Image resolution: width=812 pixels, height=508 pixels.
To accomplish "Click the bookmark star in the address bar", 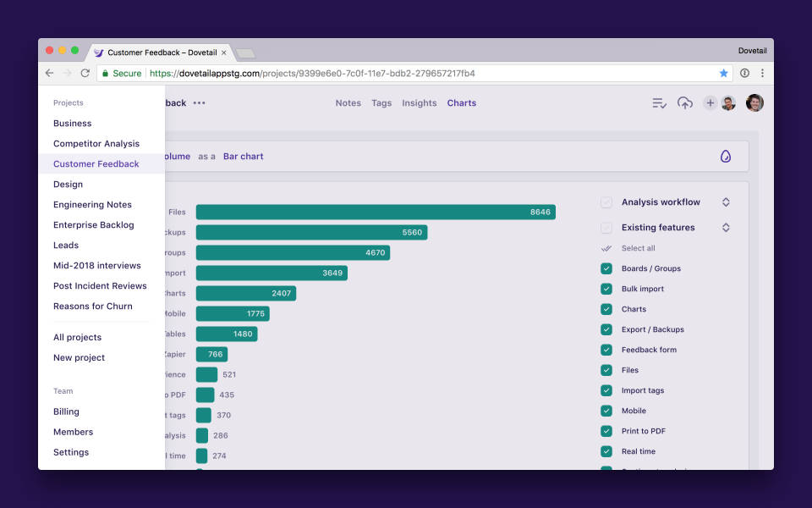I will pos(723,74).
